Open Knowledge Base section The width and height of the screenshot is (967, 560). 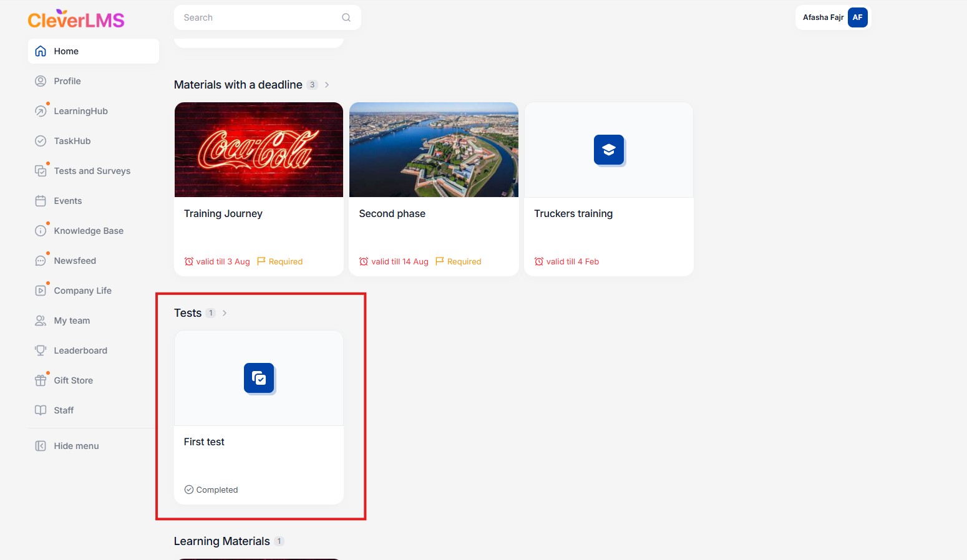[x=94, y=231]
